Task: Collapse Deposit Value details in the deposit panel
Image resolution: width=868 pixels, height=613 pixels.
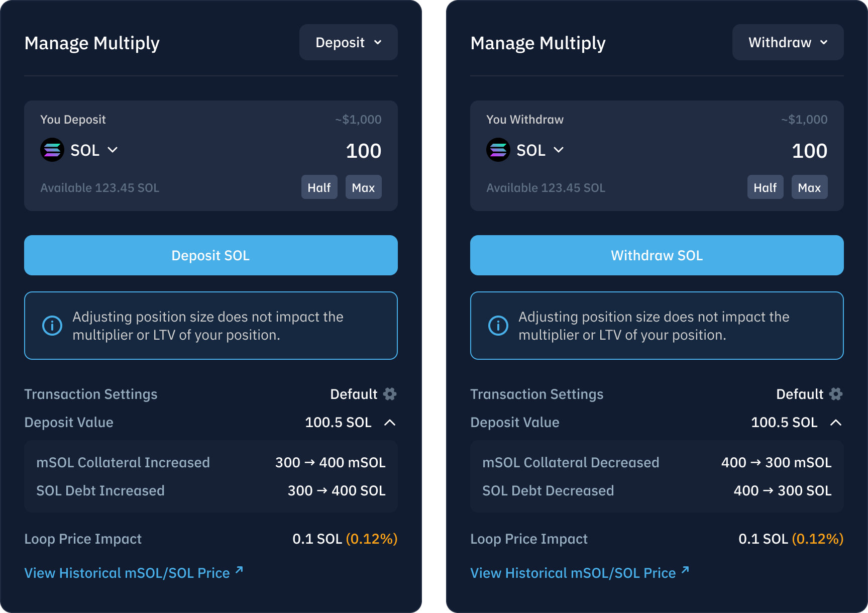Action: coord(390,423)
